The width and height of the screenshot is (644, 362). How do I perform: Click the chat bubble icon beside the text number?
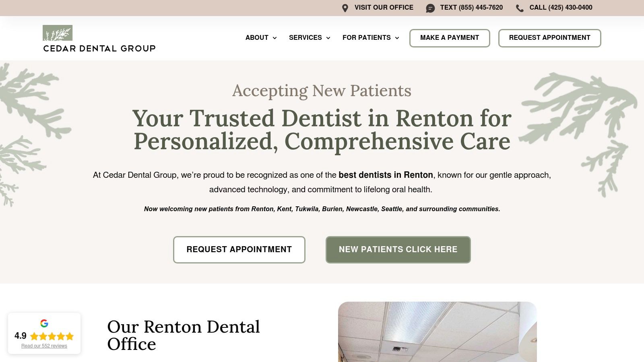[x=431, y=8]
